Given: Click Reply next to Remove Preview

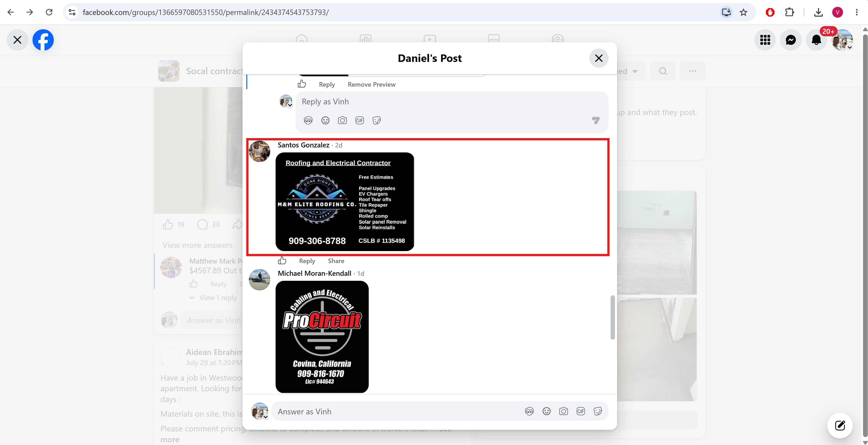Looking at the screenshot, I should coord(327,84).
